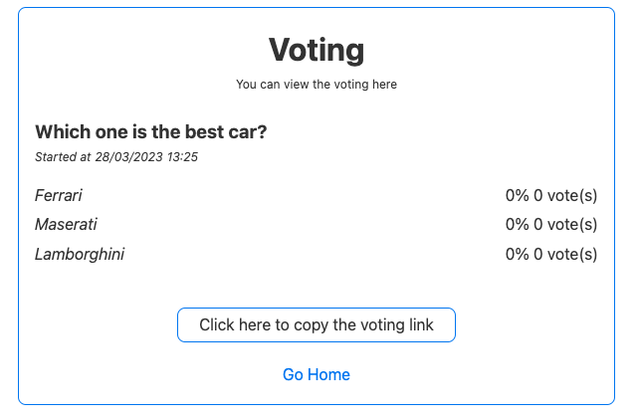Click the copy voting link button
Viewport: 640px width, 418px height.
pyautogui.click(x=316, y=325)
